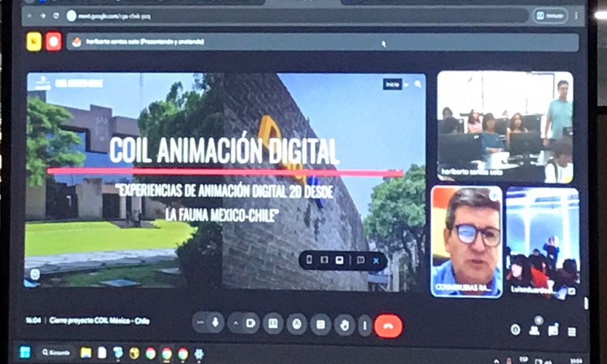
Task: Close the floating slide view toolbar
Action: coord(376,260)
